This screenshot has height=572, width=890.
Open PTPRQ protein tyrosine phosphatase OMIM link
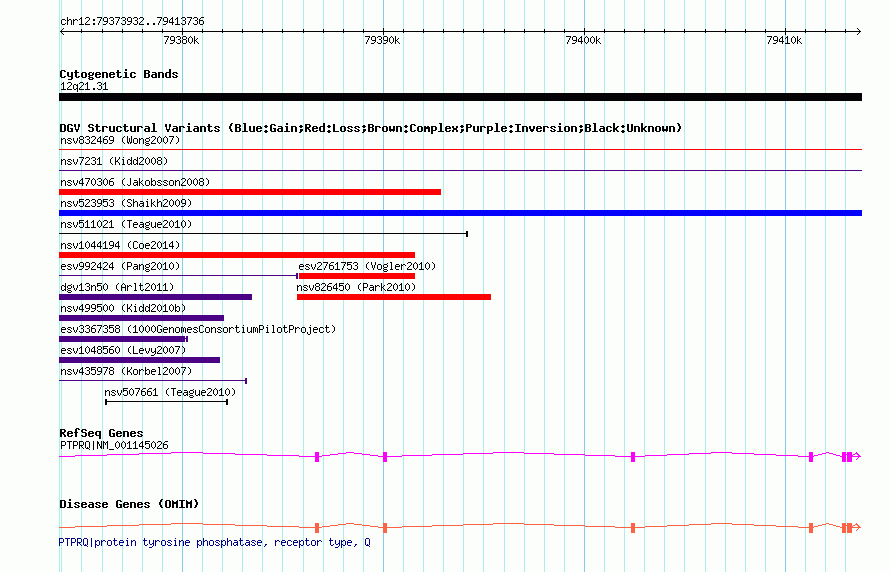pyautogui.click(x=215, y=542)
